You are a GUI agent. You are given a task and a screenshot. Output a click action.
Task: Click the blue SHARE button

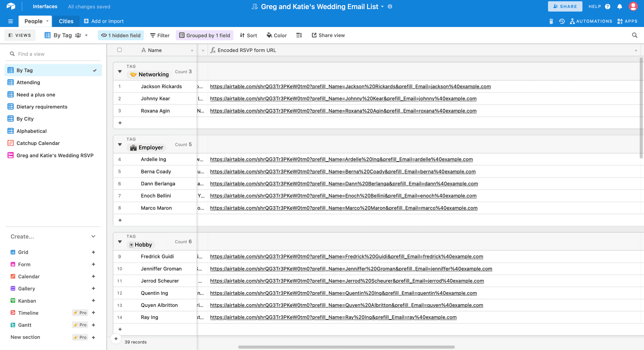pos(565,6)
